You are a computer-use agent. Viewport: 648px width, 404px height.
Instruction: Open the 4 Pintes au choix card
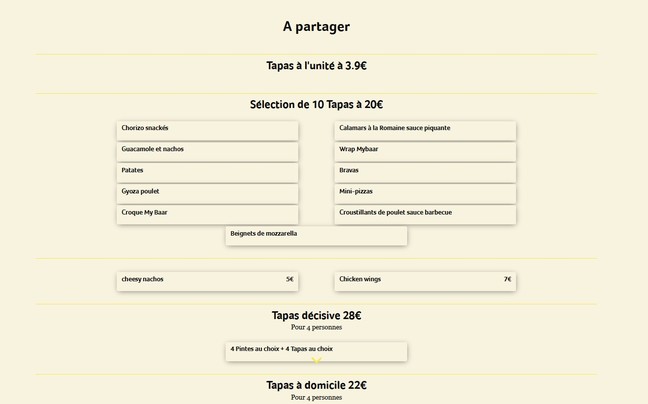(316, 350)
